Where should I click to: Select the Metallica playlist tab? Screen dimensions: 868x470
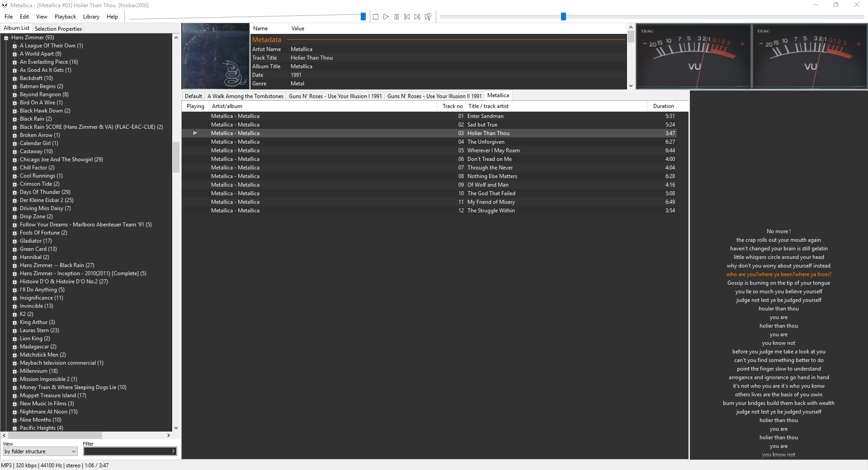tap(498, 95)
